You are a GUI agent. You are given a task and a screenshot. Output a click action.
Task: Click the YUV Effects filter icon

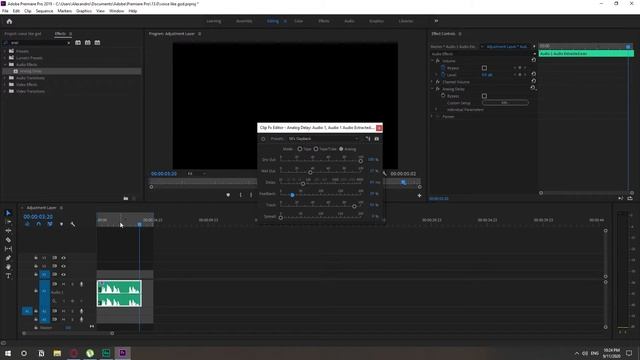click(97, 42)
